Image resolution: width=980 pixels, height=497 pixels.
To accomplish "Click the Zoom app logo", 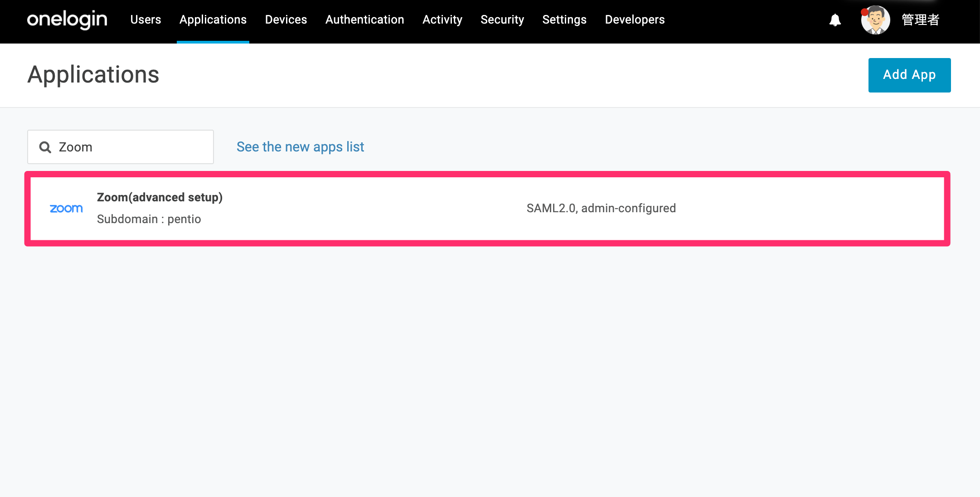I will (x=66, y=209).
